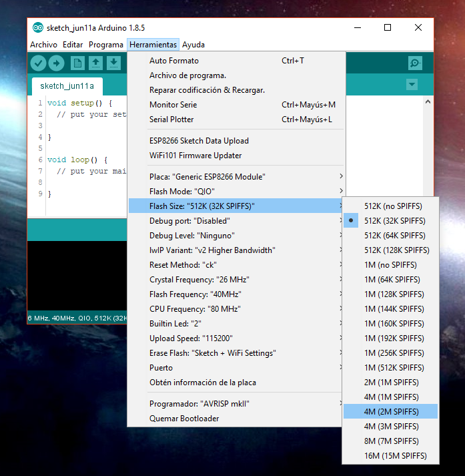Click the Arduino logo in title bar
The width and height of the screenshot is (465, 476).
[38, 28]
